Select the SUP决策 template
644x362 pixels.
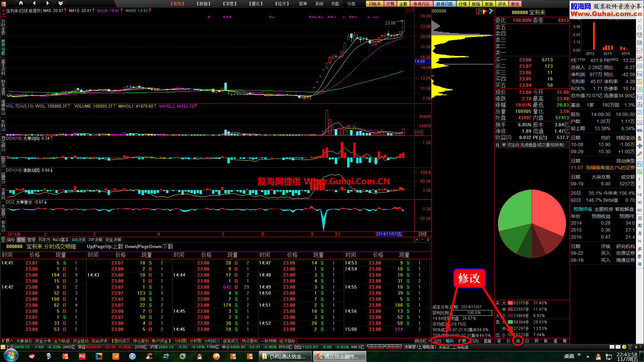[96, 240]
